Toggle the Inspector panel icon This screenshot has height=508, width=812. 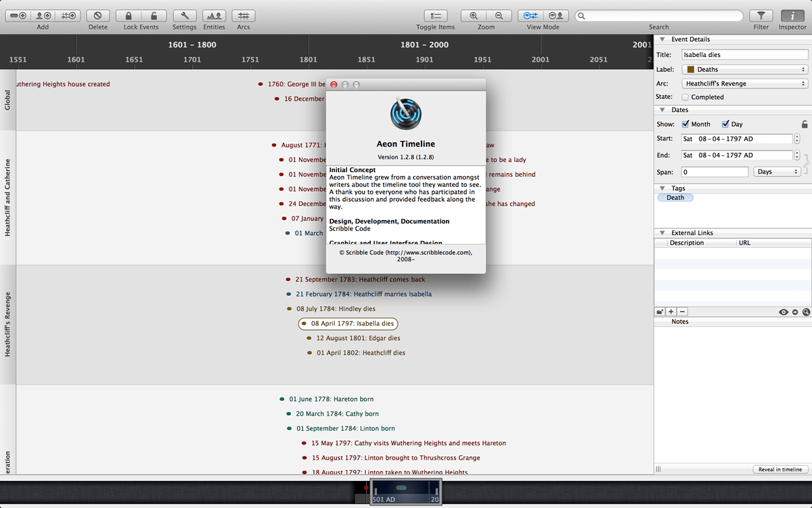(x=792, y=16)
